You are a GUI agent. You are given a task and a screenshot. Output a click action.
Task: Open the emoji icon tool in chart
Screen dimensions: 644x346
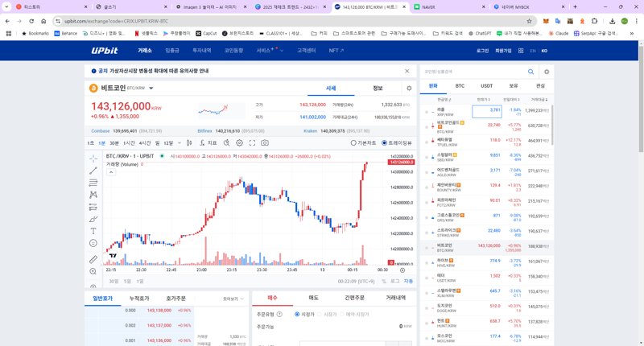93,243
